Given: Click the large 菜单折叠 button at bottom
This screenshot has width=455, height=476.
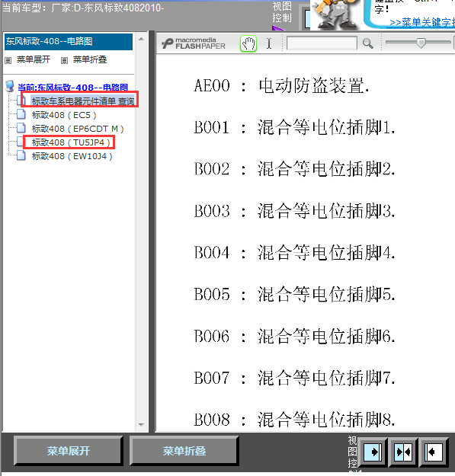Looking at the screenshot, I should tap(184, 451).
